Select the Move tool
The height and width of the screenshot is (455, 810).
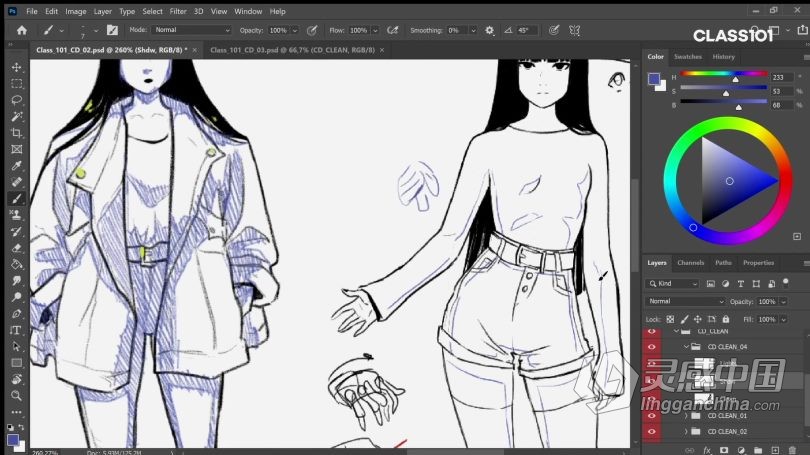tap(17, 67)
